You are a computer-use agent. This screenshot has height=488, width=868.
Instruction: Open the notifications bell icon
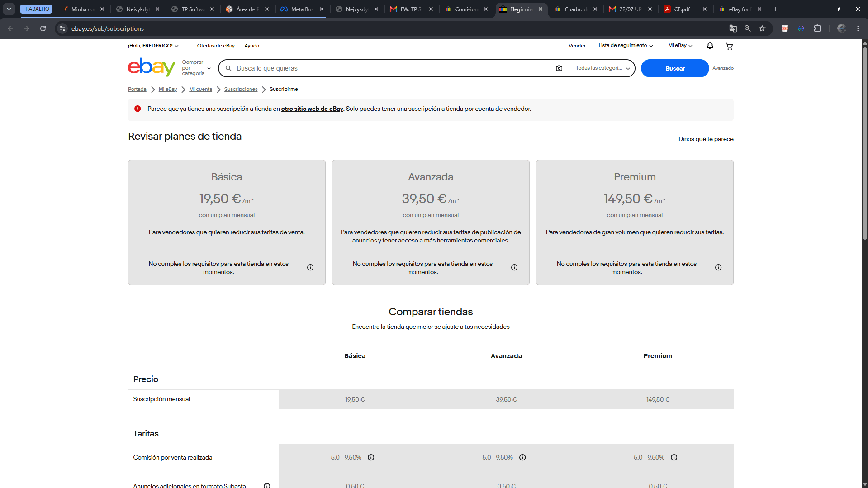tap(710, 46)
